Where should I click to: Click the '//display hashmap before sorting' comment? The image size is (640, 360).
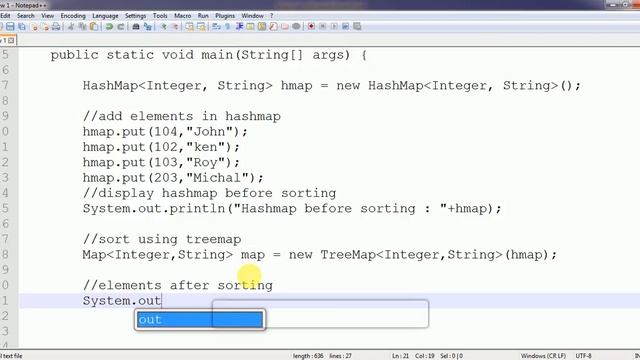(209, 193)
